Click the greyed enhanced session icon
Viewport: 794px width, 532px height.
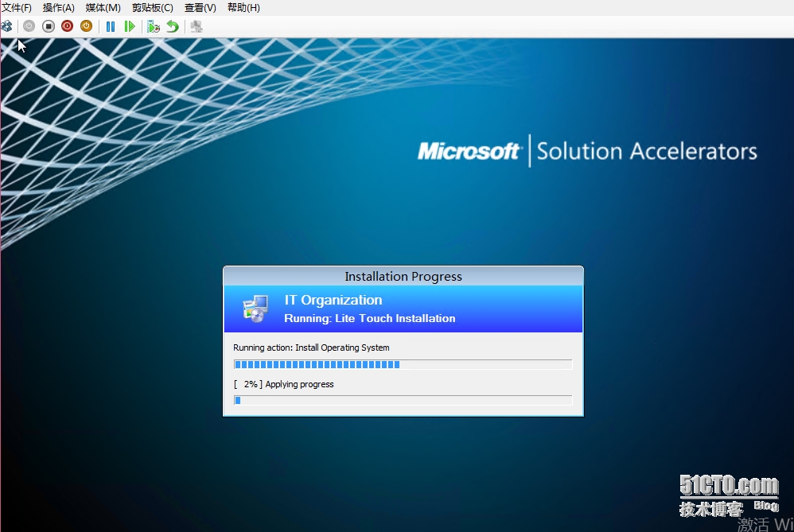click(x=197, y=26)
